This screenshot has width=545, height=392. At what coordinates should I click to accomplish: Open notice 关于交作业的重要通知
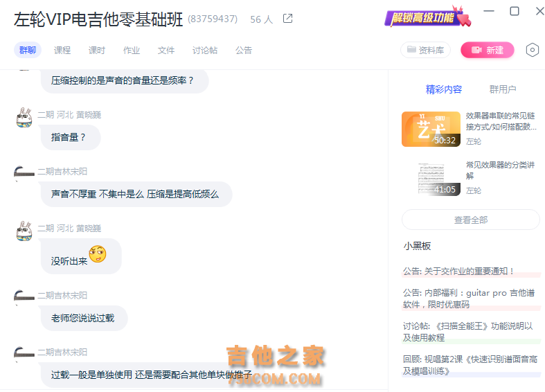pyautogui.click(x=458, y=271)
